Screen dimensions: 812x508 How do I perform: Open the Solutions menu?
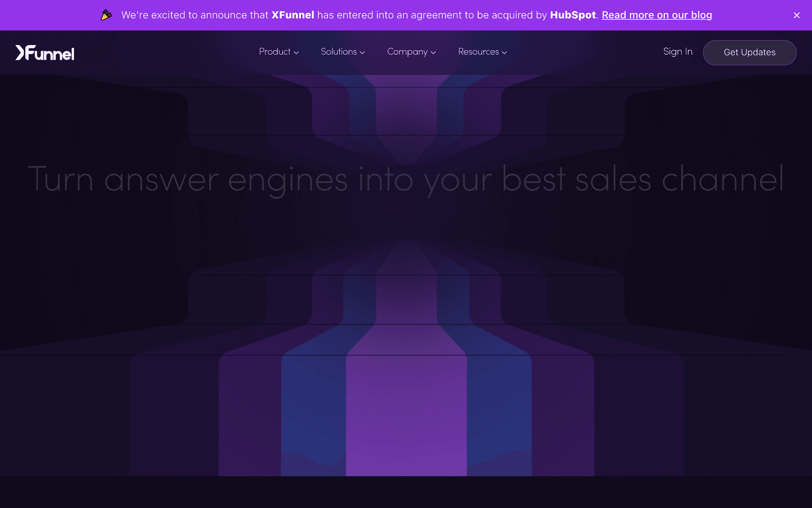click(343, 52)
